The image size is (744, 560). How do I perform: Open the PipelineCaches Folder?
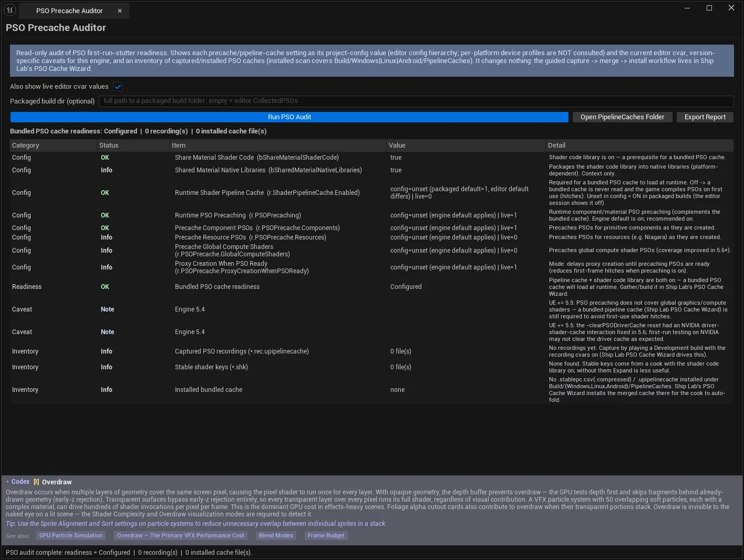(622, 117)
